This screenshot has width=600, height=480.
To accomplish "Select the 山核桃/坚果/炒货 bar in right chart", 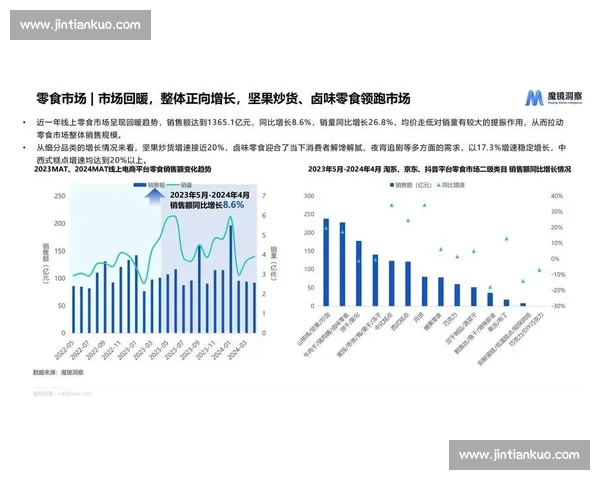I will tap(326, 262).
